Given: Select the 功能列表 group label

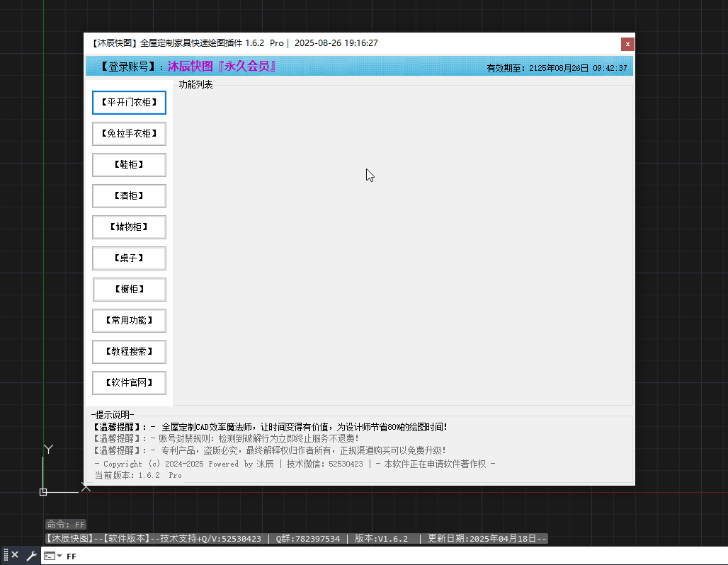Looking at the screenshot, I should [195, 84].
